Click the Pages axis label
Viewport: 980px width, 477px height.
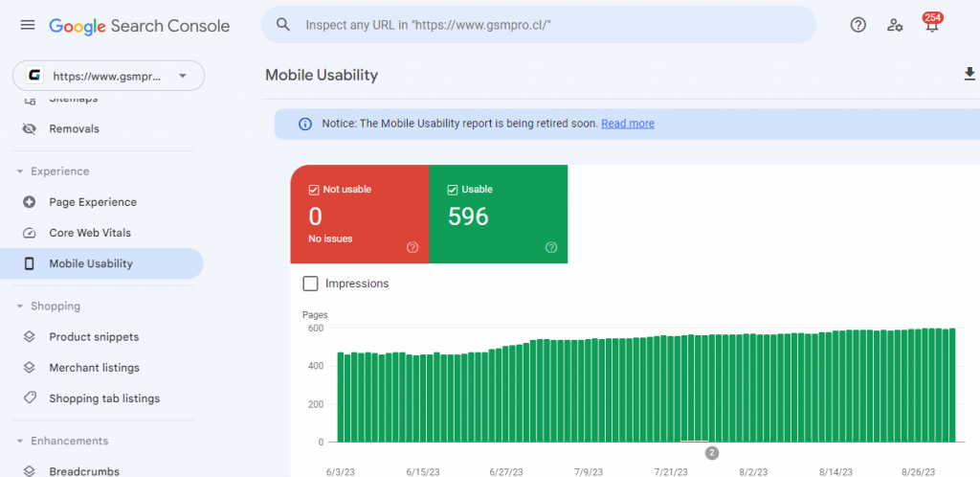(315, 315)
